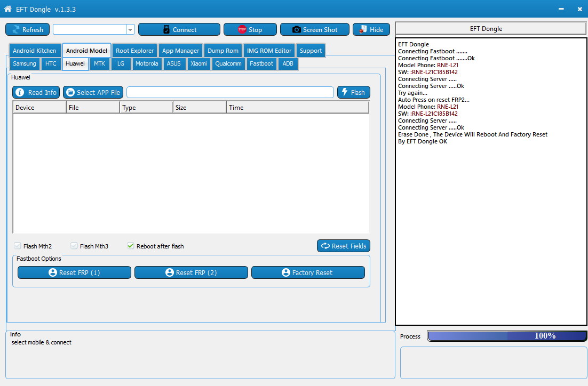Select the Motorola sub-tab
The image size is (588, 386).
tap(147, 63)
